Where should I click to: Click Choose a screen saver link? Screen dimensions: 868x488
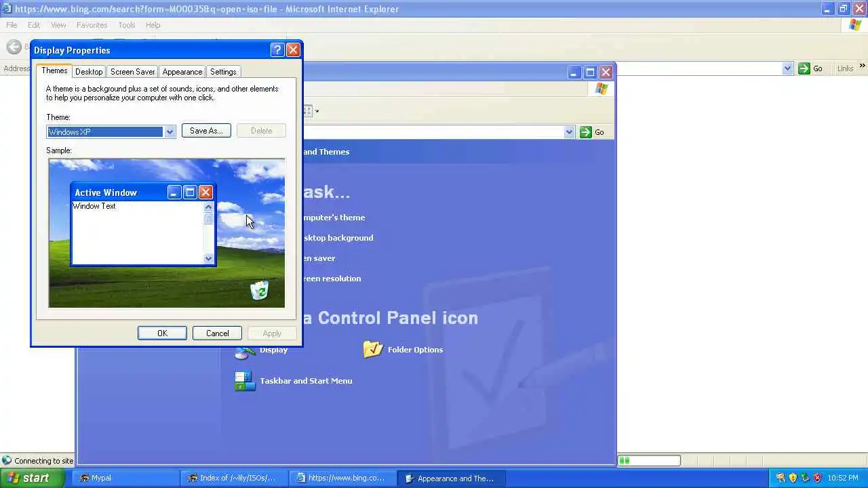pyautogui.click(x=319, y=258)
